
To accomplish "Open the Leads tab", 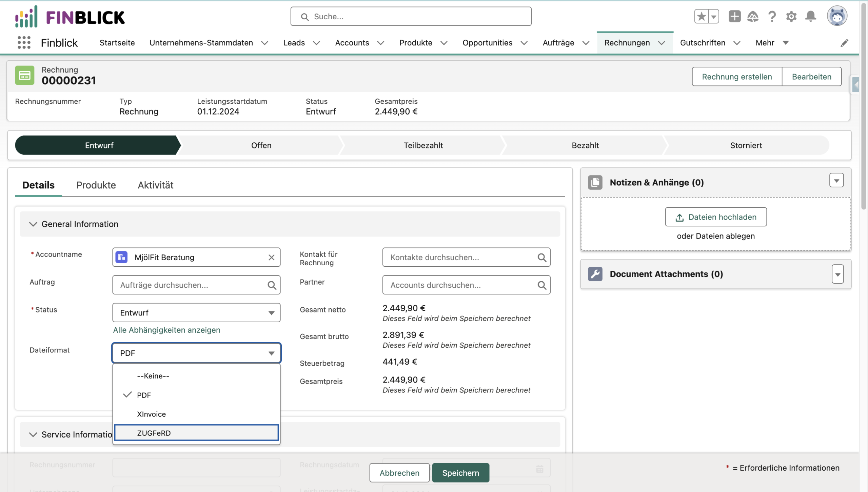I will (x=294, y=43).
